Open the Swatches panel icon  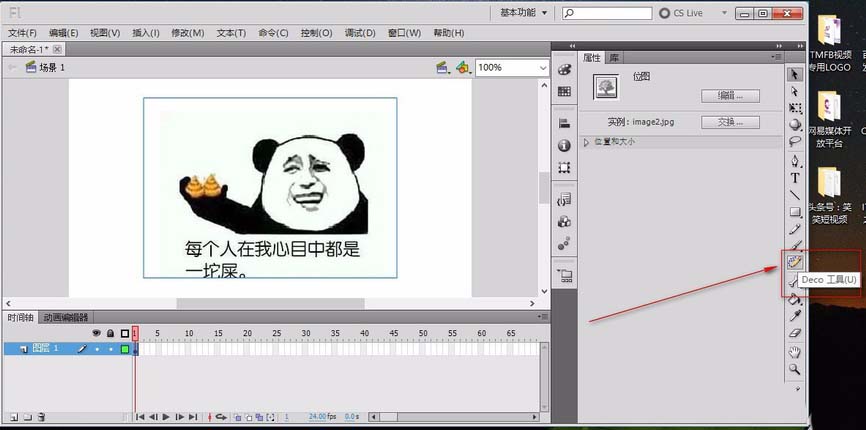564,92
